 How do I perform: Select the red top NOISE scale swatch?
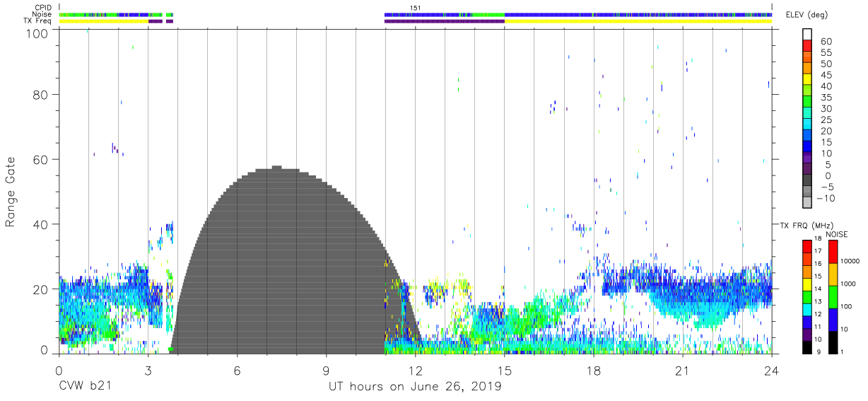pyautogui.click(x=832, y=252)
